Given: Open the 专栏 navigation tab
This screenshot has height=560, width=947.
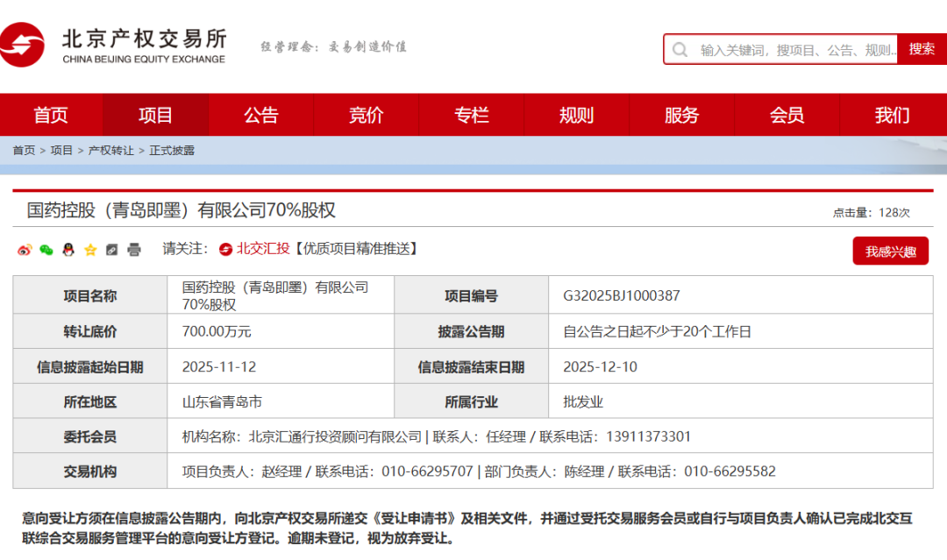Looking at the screenshot, I should [x=471, y=115].
